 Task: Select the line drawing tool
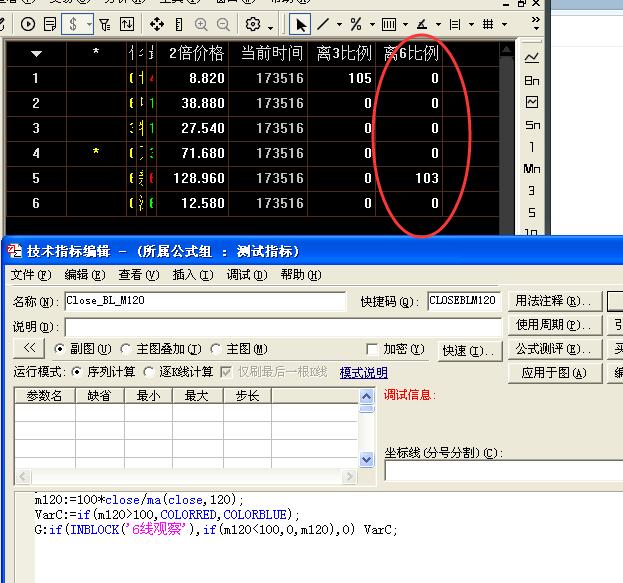point(323,24)
